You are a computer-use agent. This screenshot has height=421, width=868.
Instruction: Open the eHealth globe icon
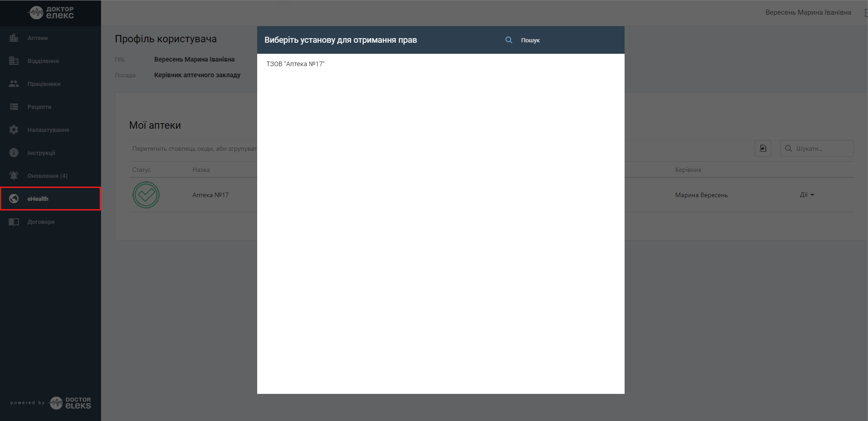[14, 199]
